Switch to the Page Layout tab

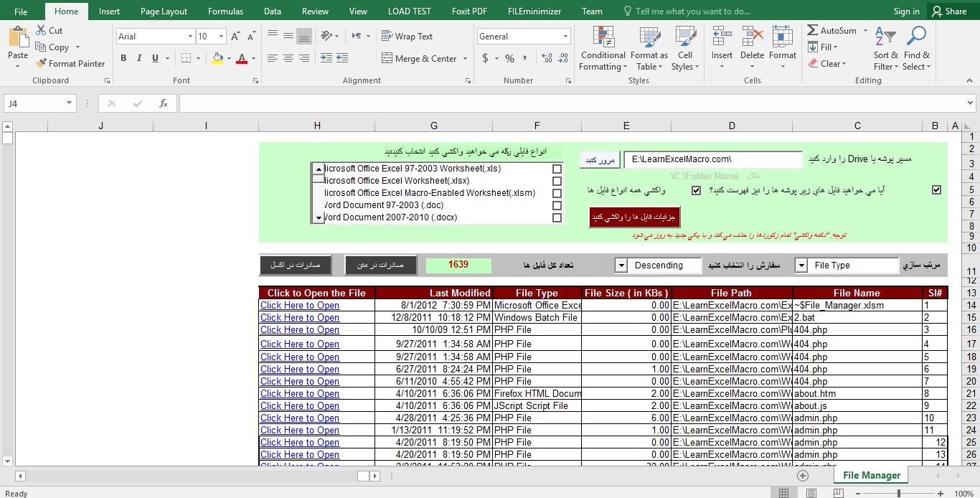[164, 11]
